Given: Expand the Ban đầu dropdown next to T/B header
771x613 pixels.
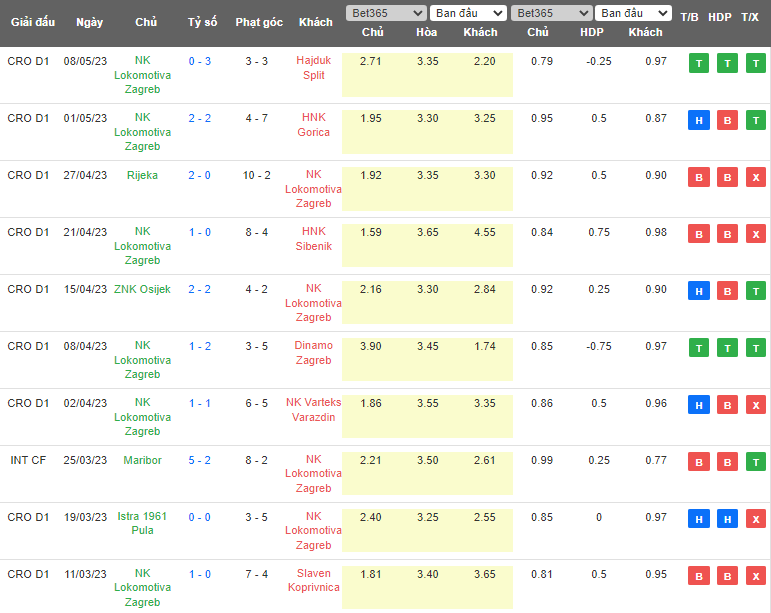Looking at the screenshot, I should coord(633,13).
